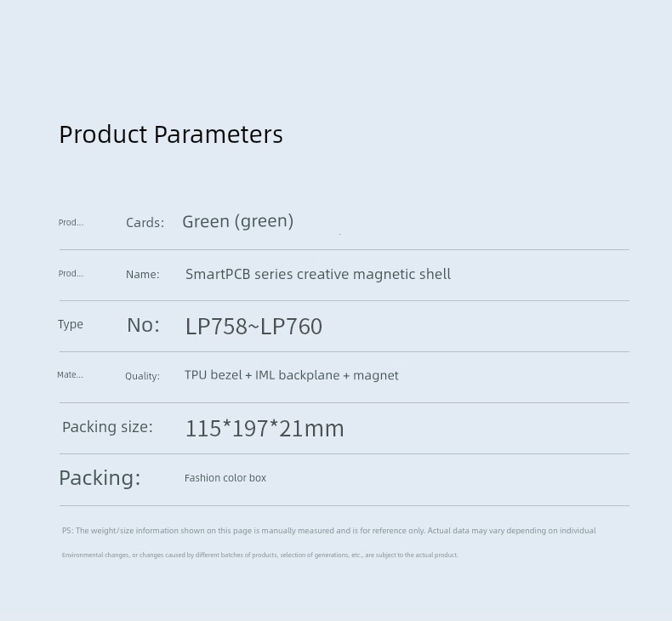The image size is (672, 621).
Task: Click the Type label
Action: pos(71,324)
